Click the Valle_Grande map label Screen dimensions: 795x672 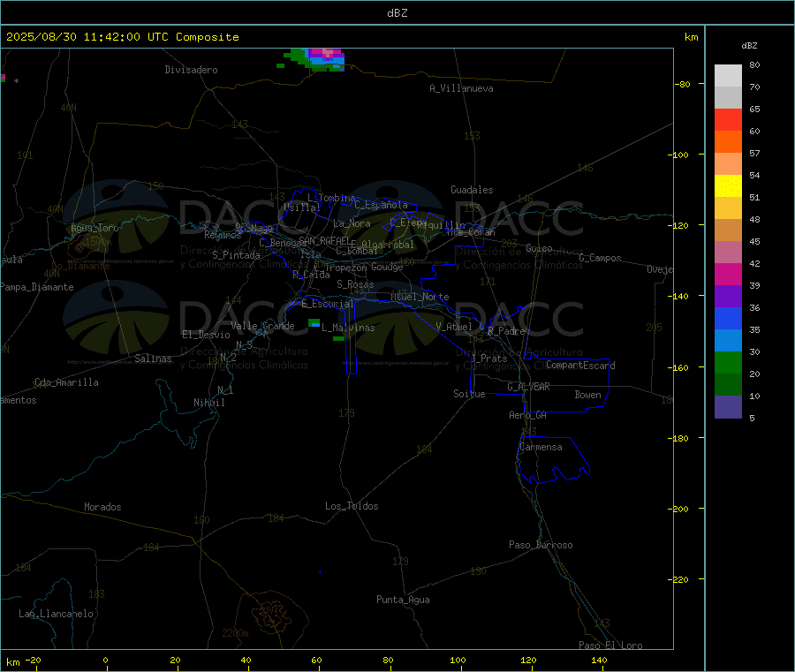click(x=262, y=326)
